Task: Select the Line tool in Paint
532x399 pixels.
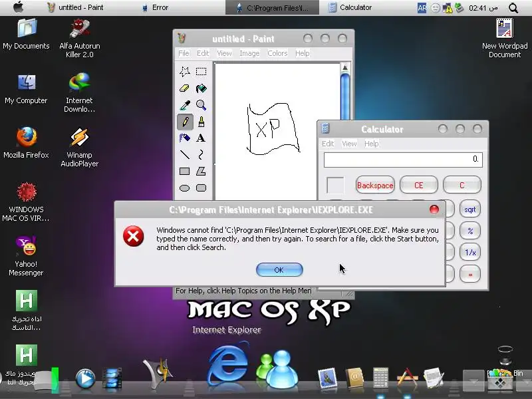Action: click(185, 155)
